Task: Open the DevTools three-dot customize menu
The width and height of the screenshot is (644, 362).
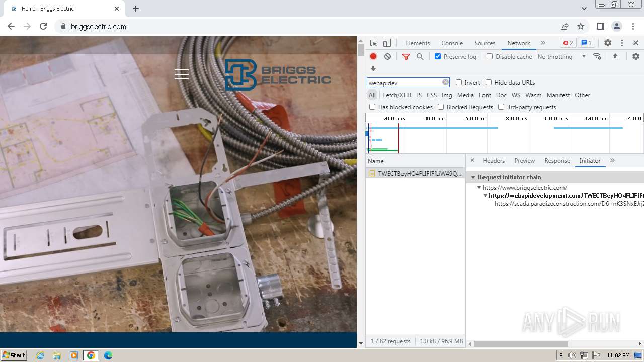Action: [622, 43]
